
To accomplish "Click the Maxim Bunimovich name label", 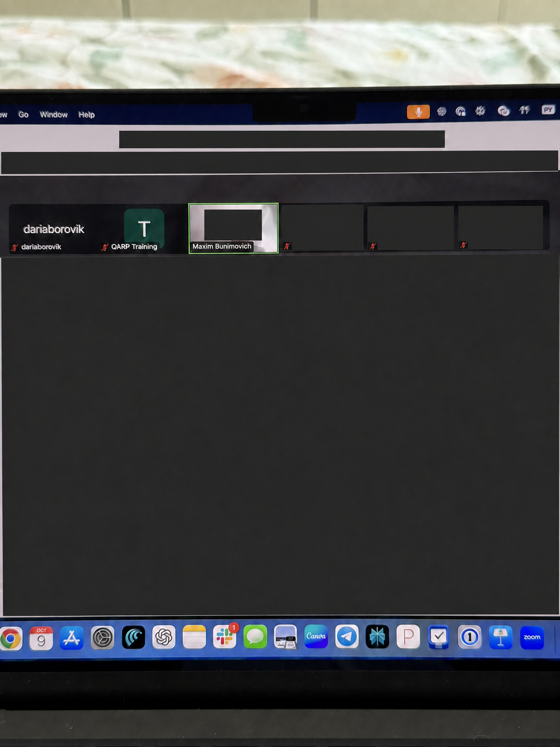I will [x=222, y=247].
